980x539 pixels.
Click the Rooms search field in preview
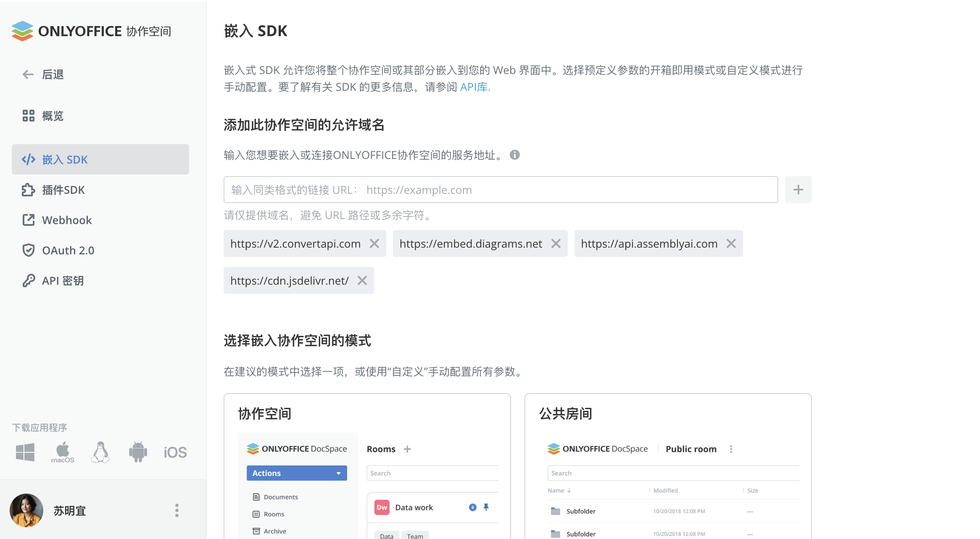click(x=432, y=473)
